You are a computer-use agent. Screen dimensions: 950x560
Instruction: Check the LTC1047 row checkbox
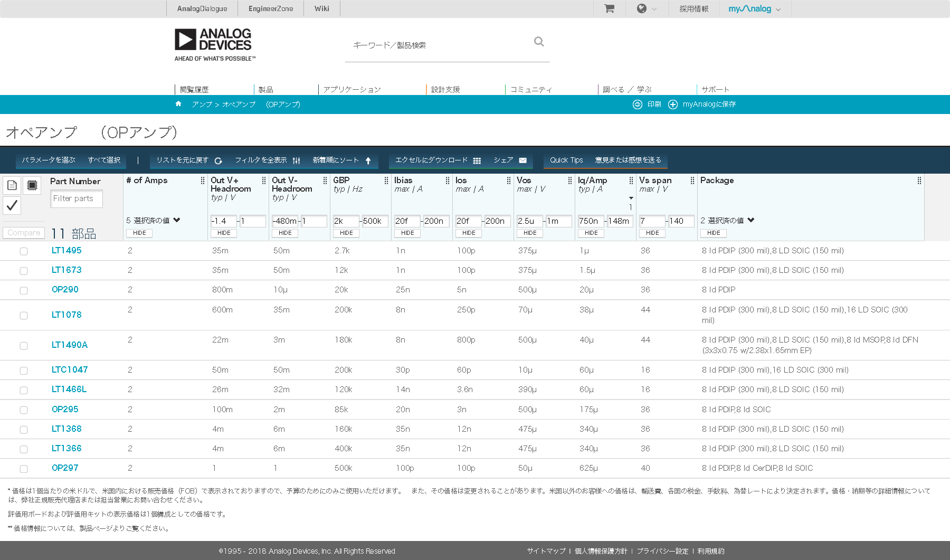click(x=24, y=371)
